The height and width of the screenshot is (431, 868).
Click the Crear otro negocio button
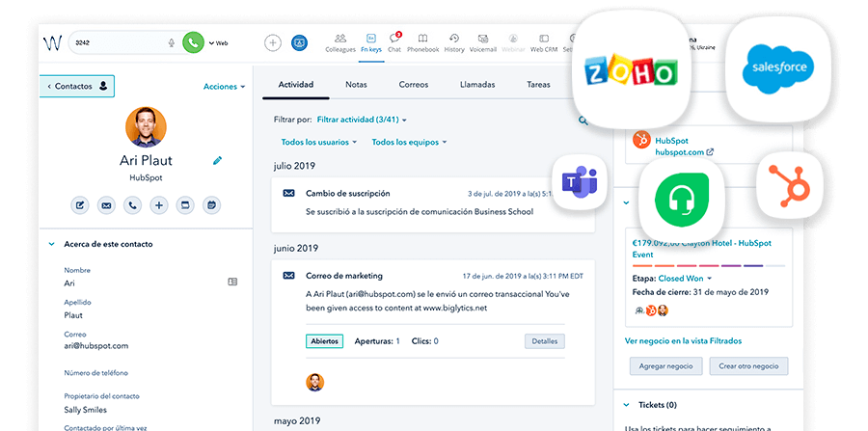click(748, 366)
